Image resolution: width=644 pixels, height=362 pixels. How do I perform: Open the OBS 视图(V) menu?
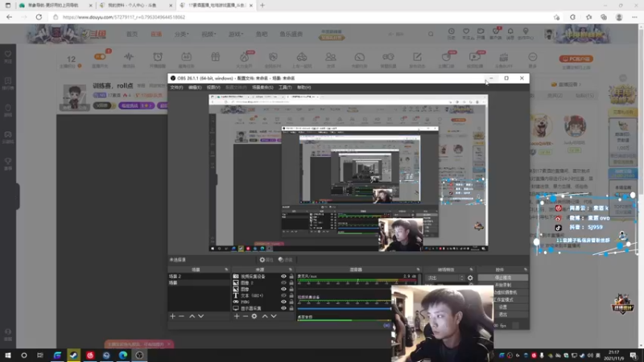pyautogui.click(x=213, y=88)
